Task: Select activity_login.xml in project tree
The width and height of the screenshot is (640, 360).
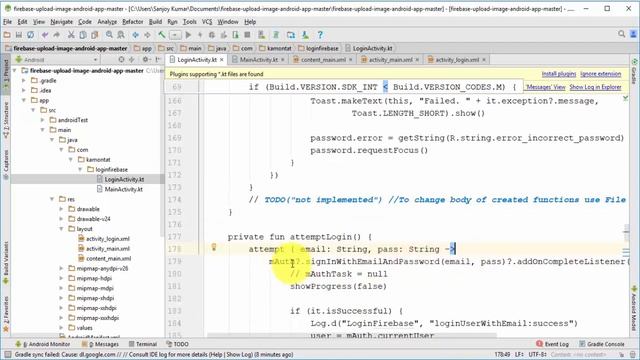Action: click(107, 239)
